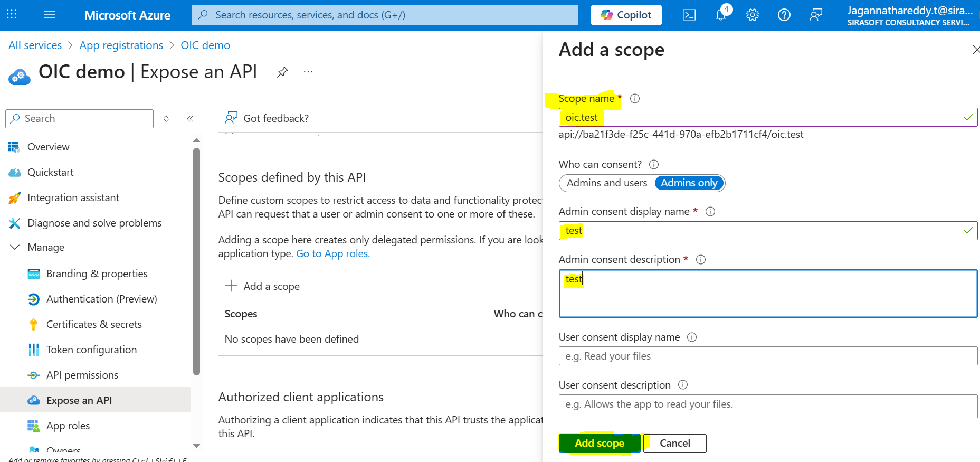Click Admin consent description info icon

701,259
